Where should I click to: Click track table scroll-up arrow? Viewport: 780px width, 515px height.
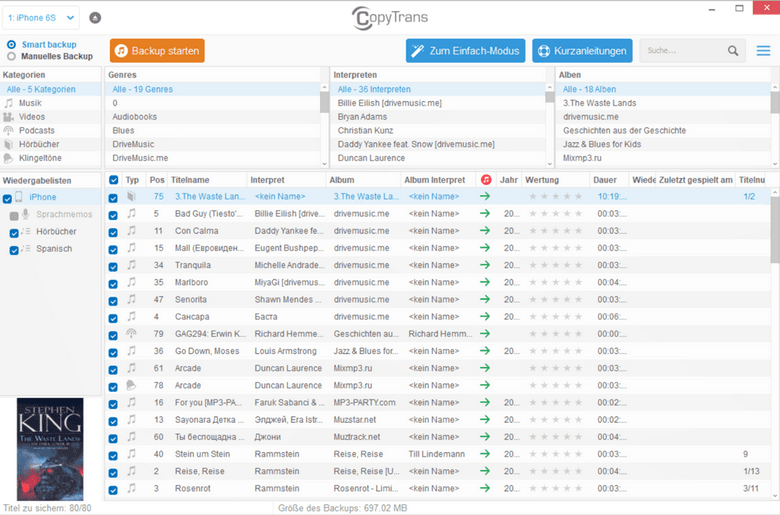tap(775, 192)
